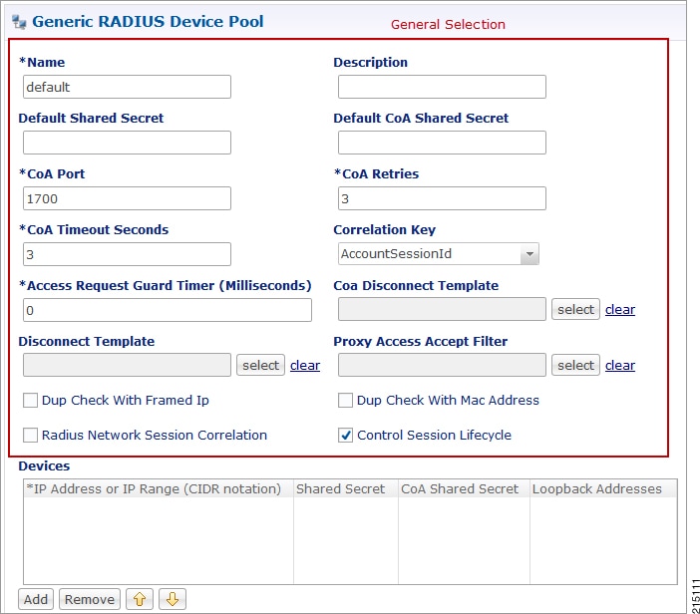
Task: Click the Devices section label
Action: coord(44,465)
